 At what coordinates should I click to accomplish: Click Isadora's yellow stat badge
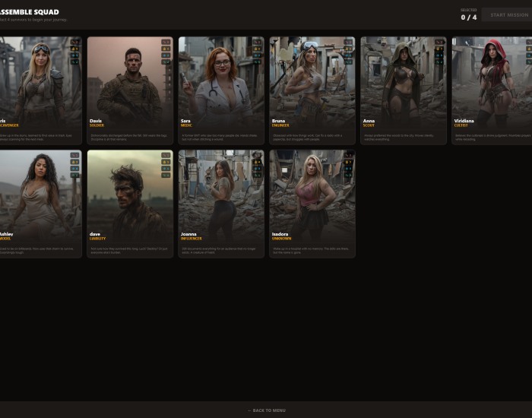pos(348,162)
